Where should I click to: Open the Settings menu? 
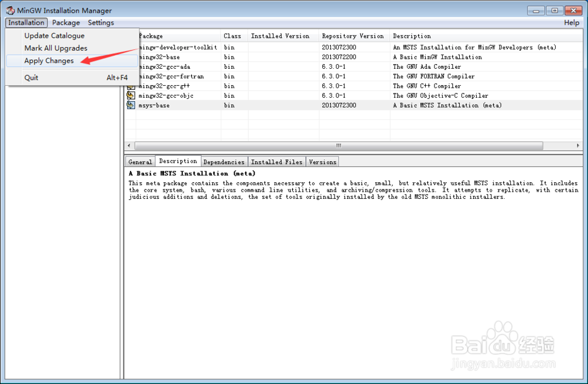click(101, 22)
